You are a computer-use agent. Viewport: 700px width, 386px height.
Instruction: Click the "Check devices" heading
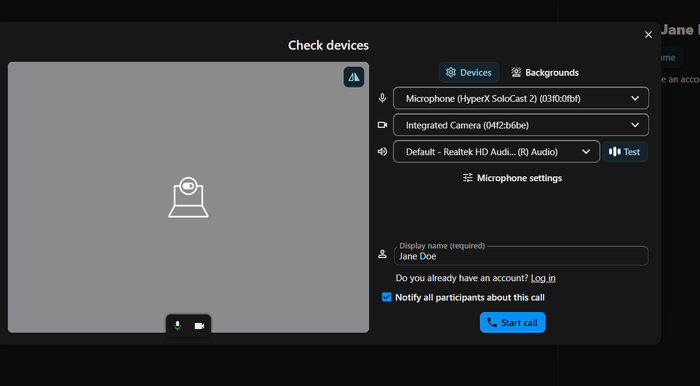coord(328,46)
